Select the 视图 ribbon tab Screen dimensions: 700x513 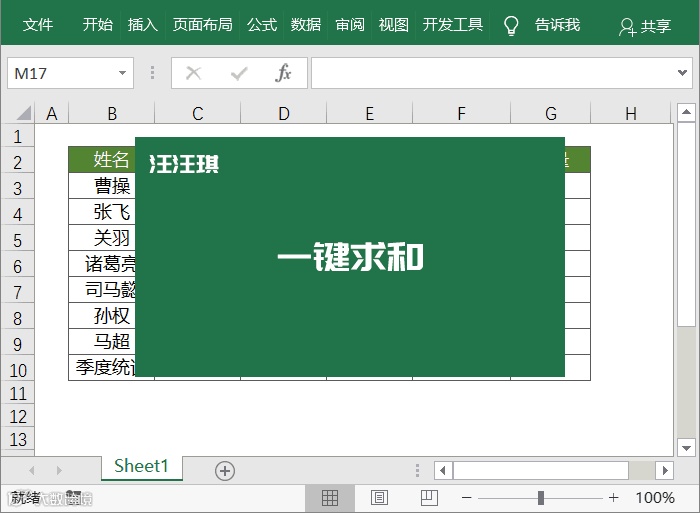(x=393, y=25)
